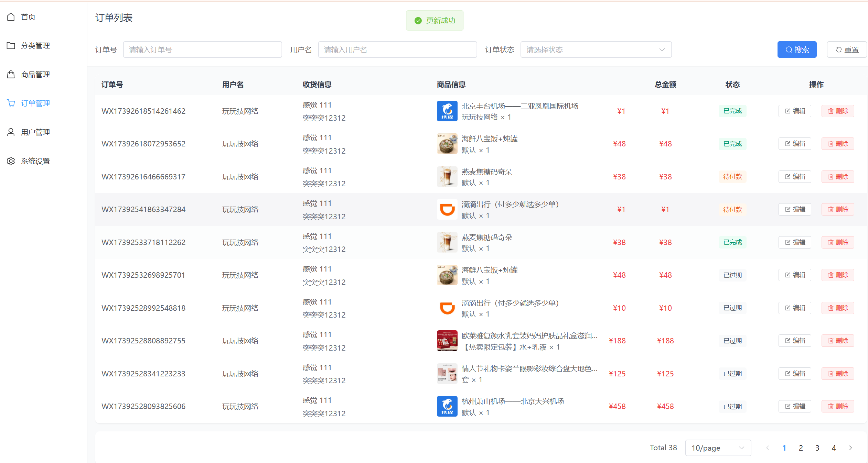Click the folder icon for 分类管理
The image size is (868, 463).
click(11, 46)
